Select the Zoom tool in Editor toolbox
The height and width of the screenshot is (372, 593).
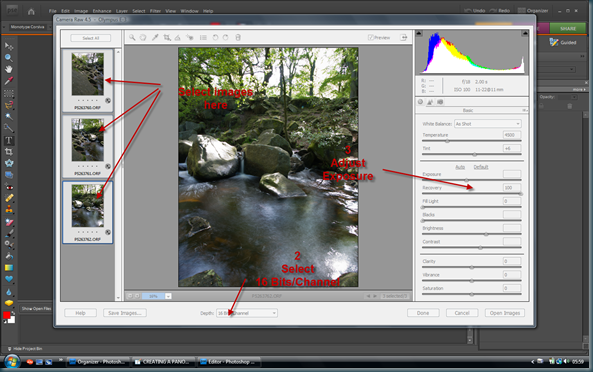[9, 58]
